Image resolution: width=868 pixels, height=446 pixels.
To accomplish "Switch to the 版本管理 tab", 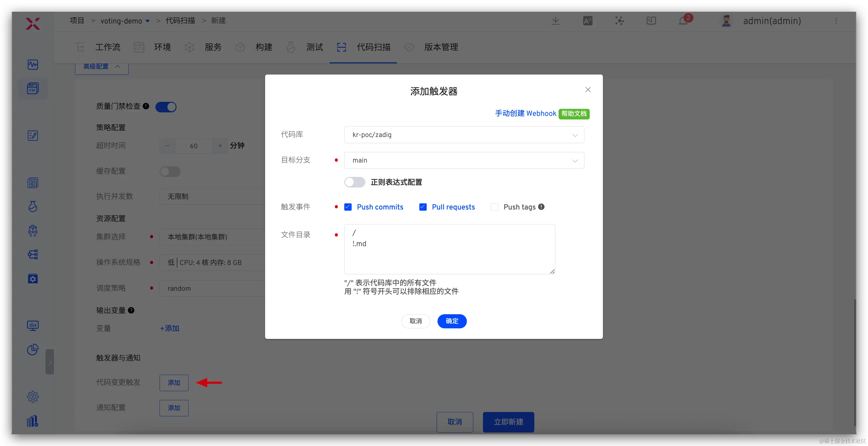I will 440,47.
